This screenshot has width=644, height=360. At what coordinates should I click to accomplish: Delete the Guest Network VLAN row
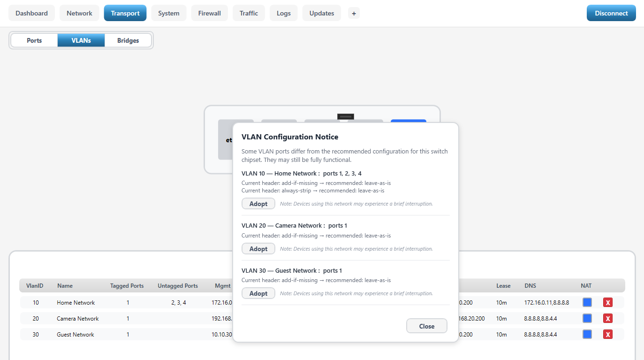607,335
